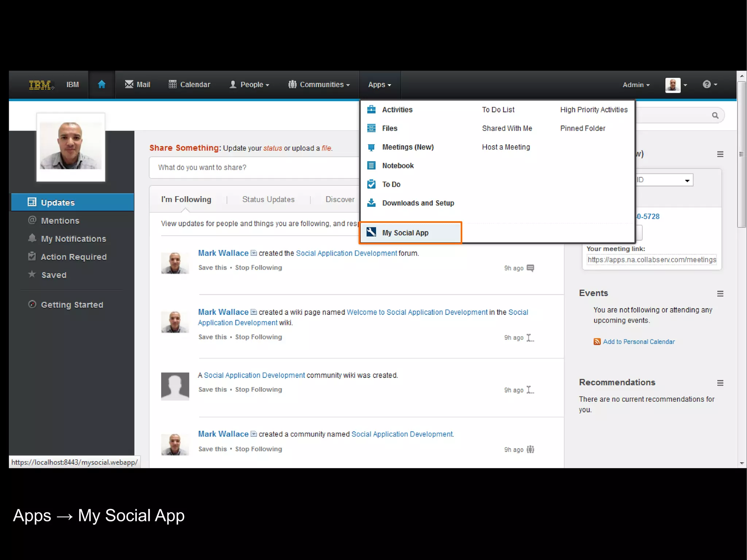This screenshot has height=560, width=747.
Task: Click the IBM logo icon
Action: point(41,85)
